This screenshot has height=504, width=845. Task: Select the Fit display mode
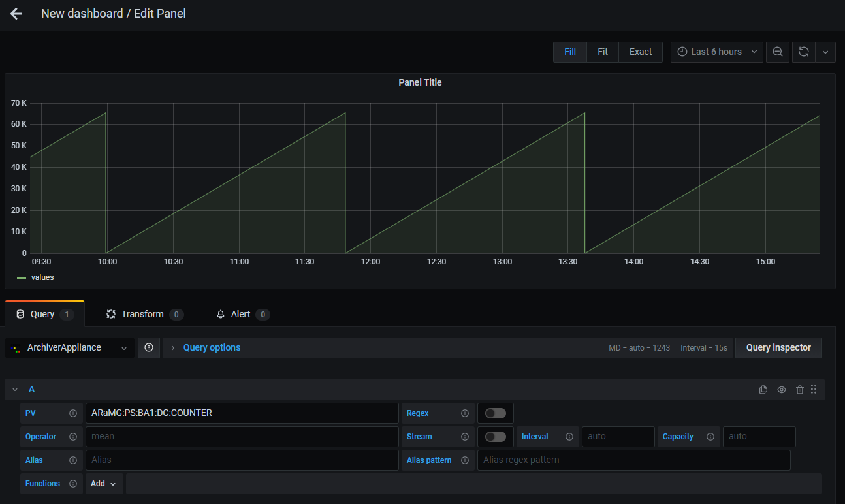coord(602,52)
